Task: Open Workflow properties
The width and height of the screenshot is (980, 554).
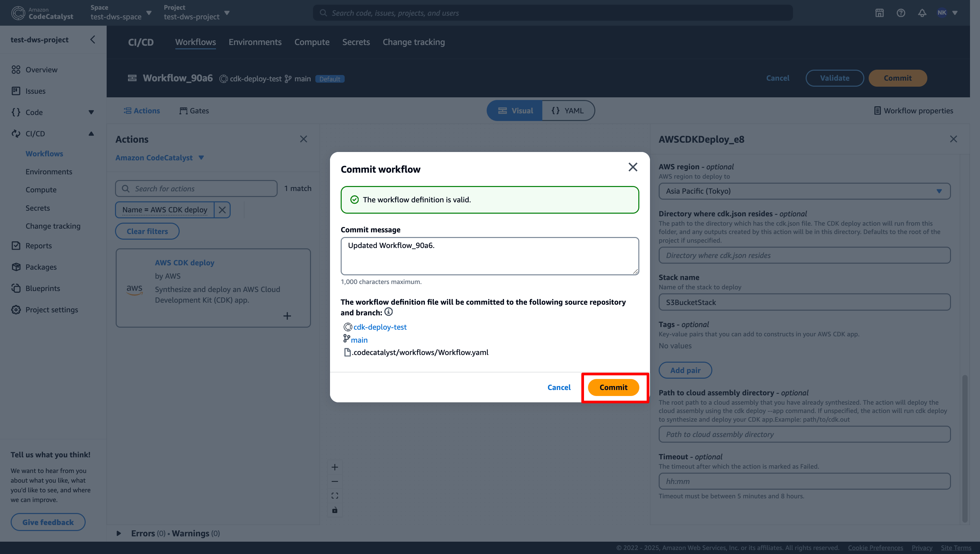Action: click(x=913, y=111)
